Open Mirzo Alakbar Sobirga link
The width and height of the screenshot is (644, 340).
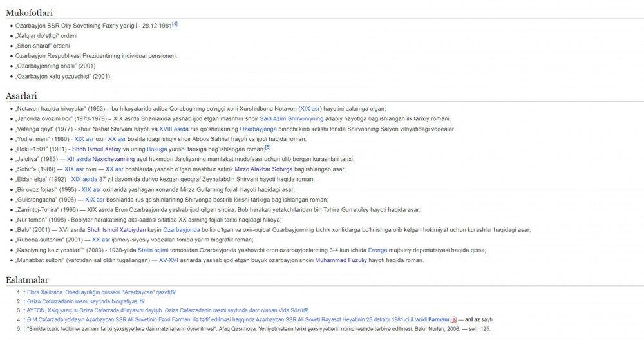tap(263, 169)
